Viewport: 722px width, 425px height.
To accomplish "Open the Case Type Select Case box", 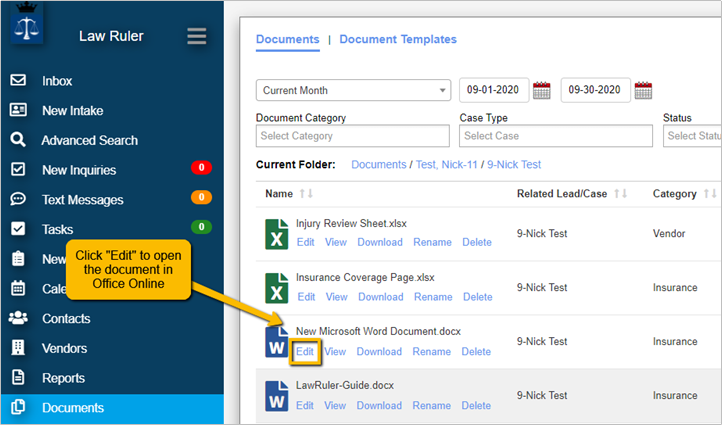I will point(556,136).
